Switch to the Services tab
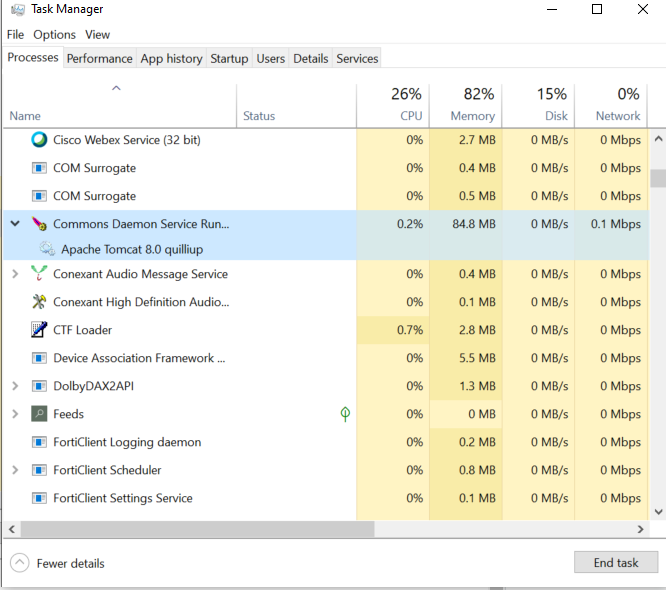This screenshot has height=590, width=666. click(357, 58)
